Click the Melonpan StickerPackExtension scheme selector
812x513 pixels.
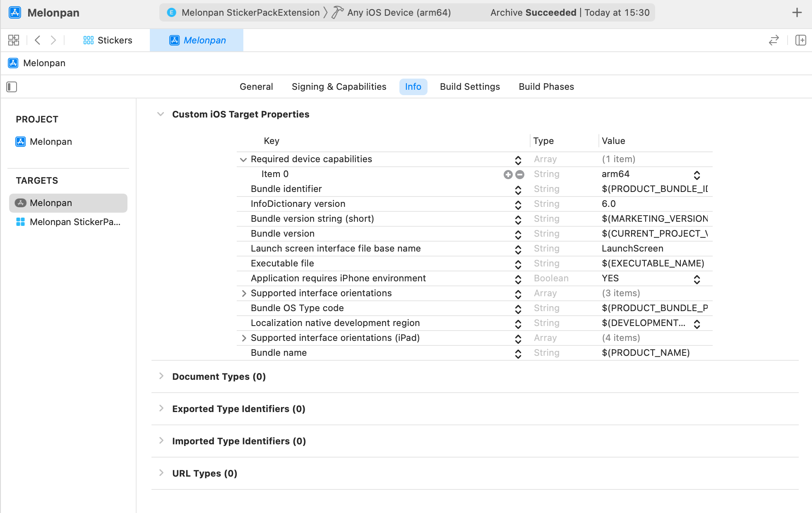click(x=243, y=13)
